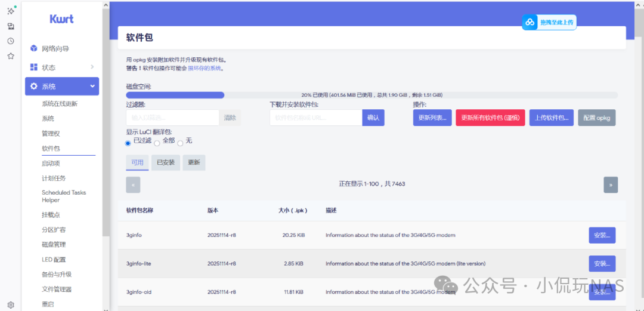Click the disk space usage bar
This screenshot has height=311, width=644.
pyautogui.click(x=371, y=95)
